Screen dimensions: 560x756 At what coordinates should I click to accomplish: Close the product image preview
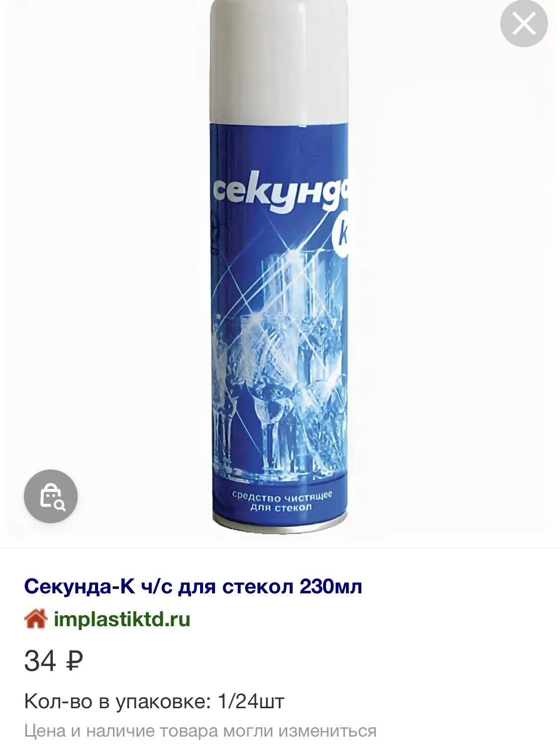tap(524, 23)
